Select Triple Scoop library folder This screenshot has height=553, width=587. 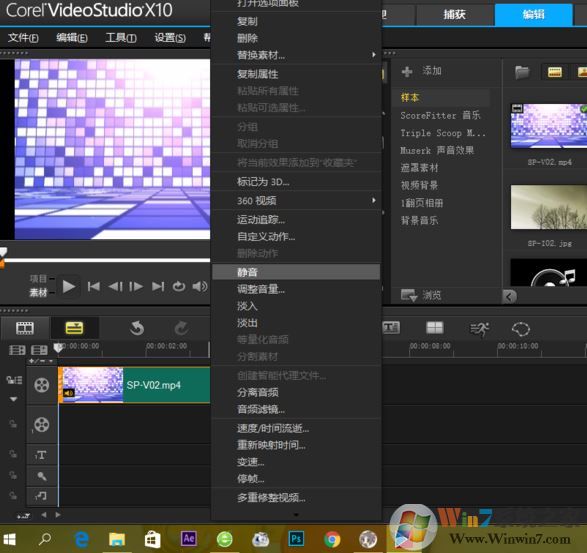443,133
